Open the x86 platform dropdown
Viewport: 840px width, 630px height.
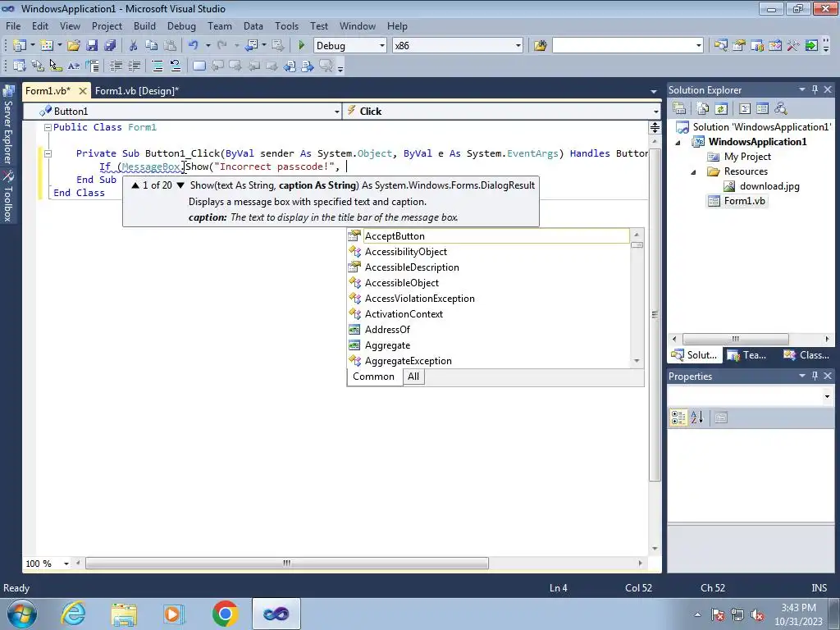[518, 46]
